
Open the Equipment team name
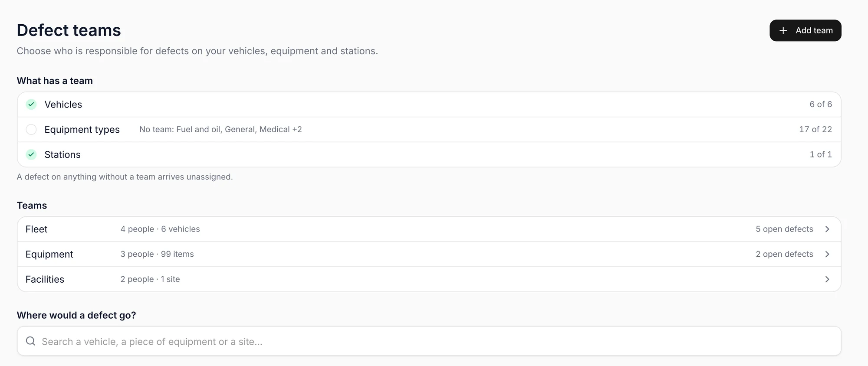point(49,254)
